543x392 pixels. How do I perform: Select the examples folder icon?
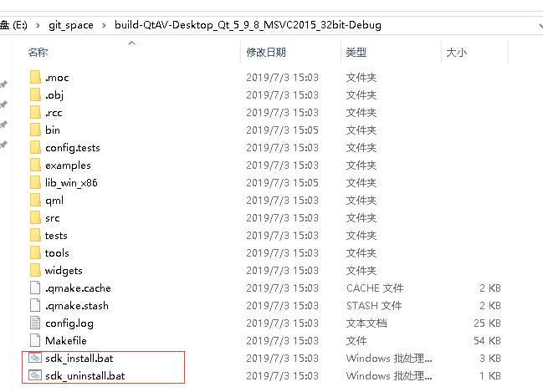[x=35, y=165]
